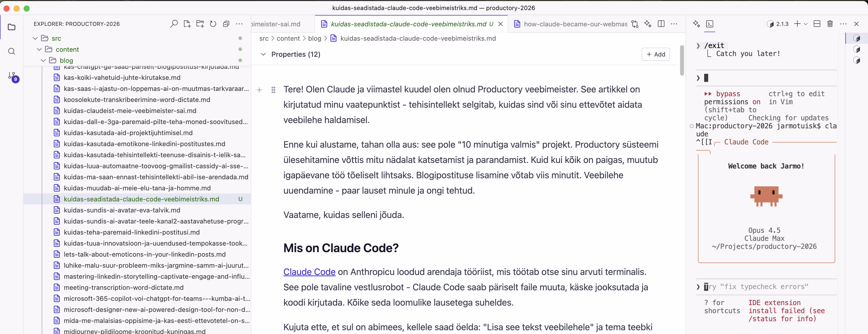Open Source Control with 9 changes

12,76
